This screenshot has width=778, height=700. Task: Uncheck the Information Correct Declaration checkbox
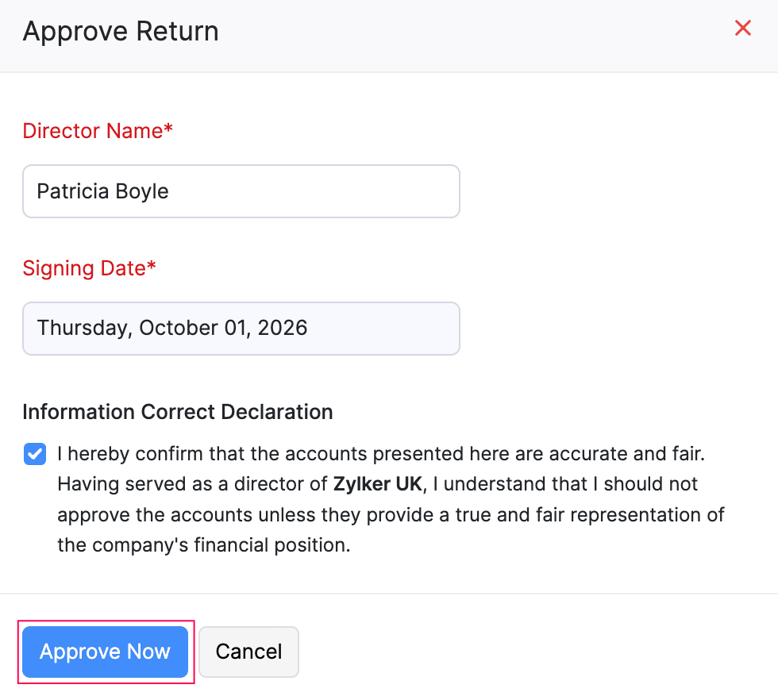point(35,454)
